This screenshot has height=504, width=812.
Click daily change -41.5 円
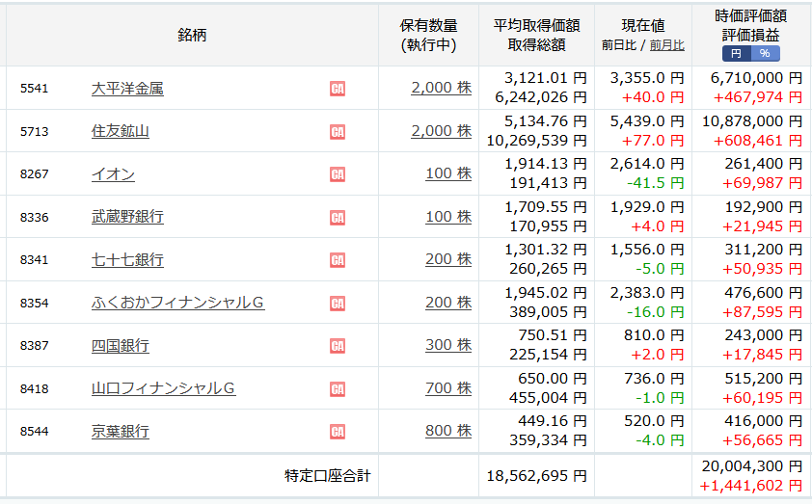(x=656, y=183)
